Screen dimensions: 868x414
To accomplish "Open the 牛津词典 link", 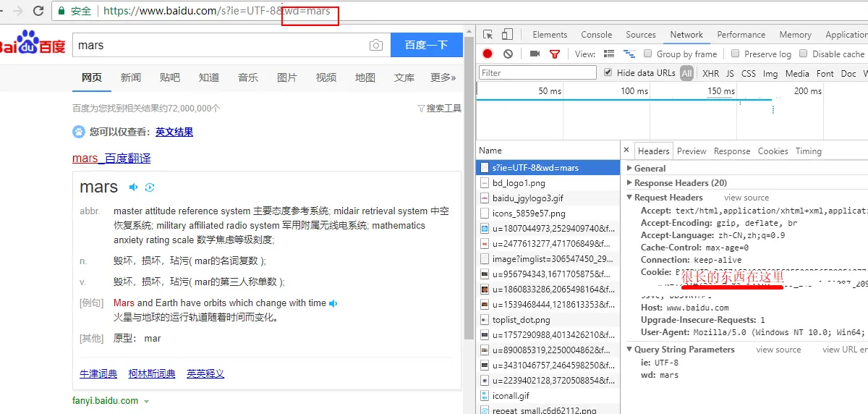I will point(98,374).
